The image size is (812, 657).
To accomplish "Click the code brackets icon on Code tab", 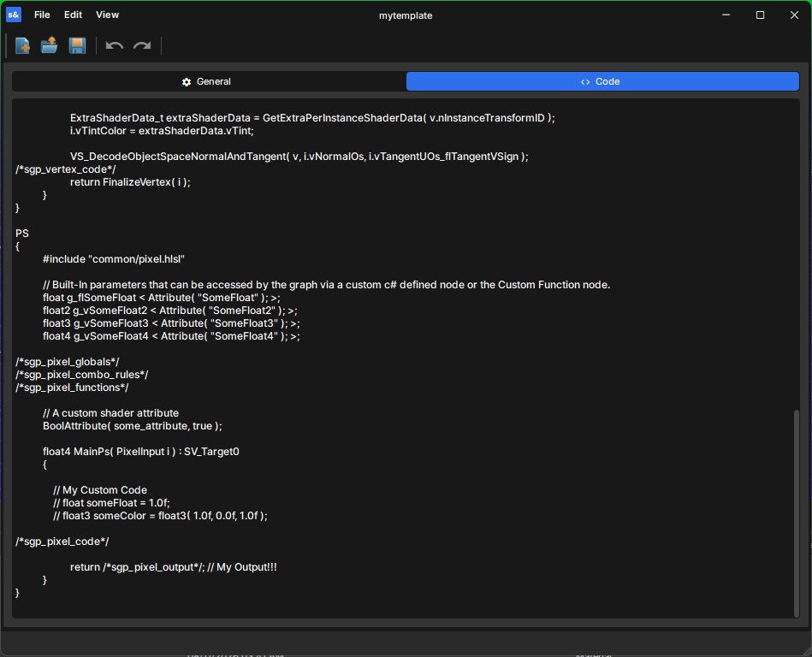I will [585, 82].
